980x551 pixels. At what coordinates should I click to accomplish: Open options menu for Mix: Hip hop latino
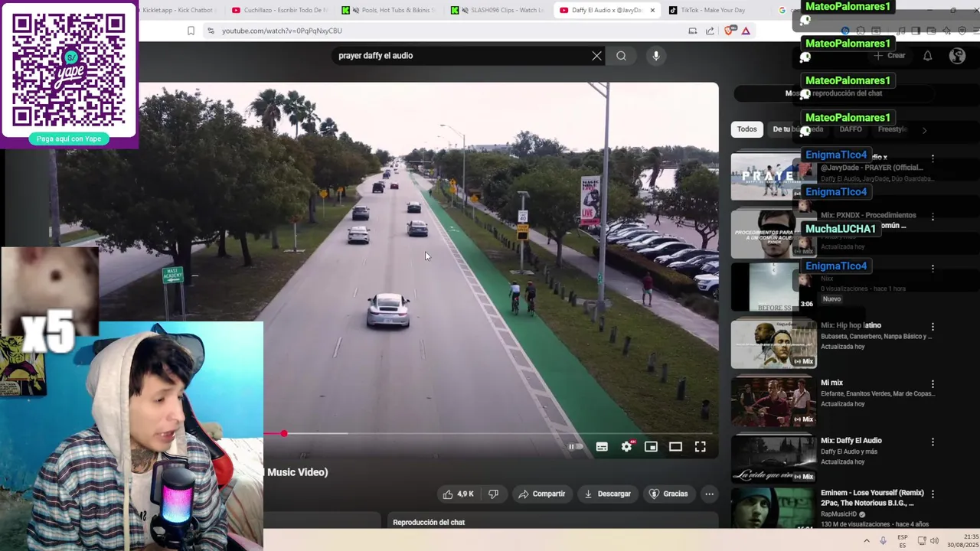coord(933,327)
